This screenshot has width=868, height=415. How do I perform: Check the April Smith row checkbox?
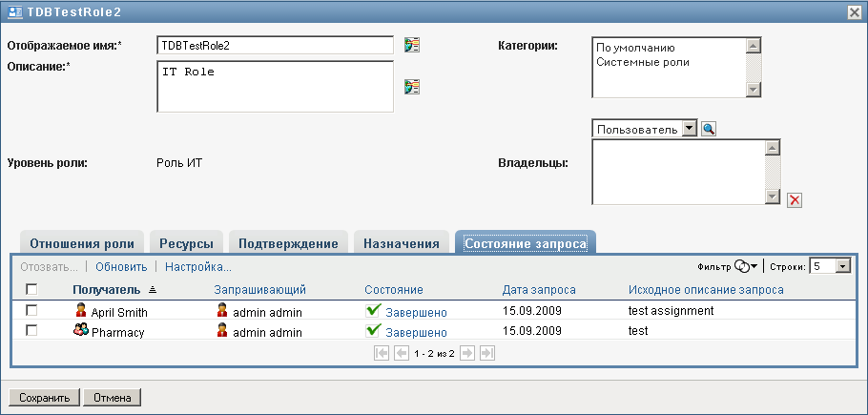tap(31, 311)
